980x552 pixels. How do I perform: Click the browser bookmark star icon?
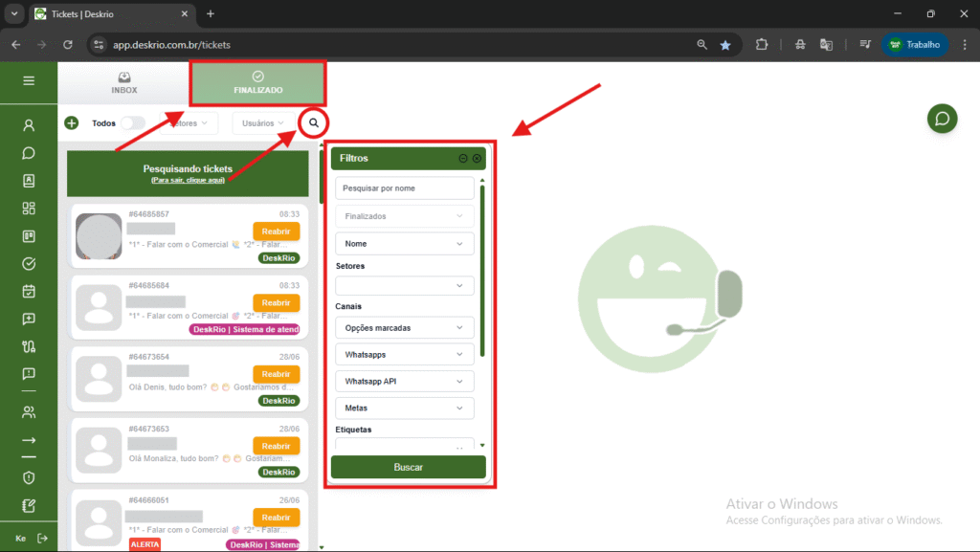[725, 45]
